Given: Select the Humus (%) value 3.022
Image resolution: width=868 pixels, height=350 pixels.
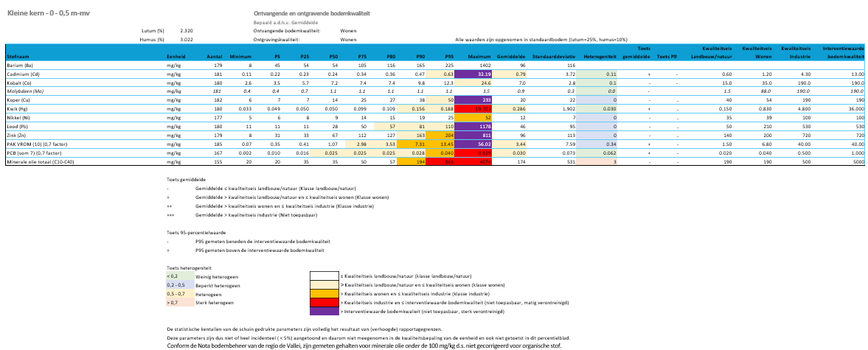Looking at the screenshot, I should 187,39.
